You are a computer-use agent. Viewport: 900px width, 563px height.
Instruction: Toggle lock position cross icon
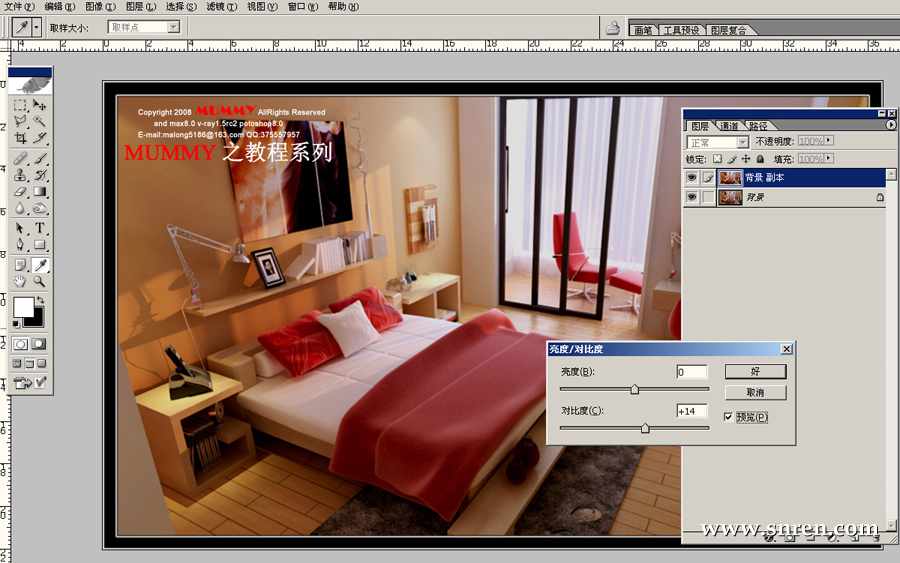[x=746, y=159]
